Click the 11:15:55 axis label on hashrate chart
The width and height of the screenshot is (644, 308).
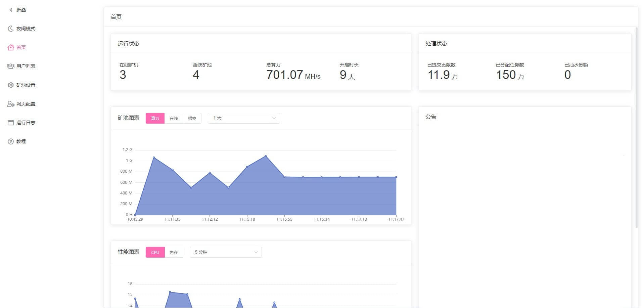tap(284, 219)
